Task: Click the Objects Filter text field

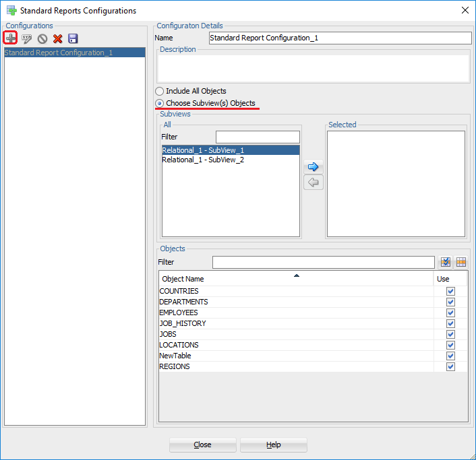Action: pos(323,262)
